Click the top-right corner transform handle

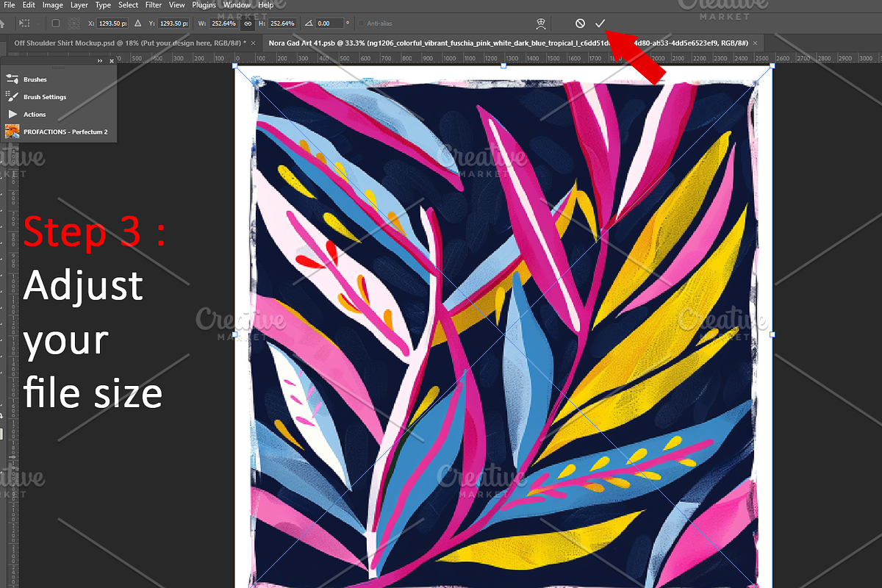(x=772, y=65)
